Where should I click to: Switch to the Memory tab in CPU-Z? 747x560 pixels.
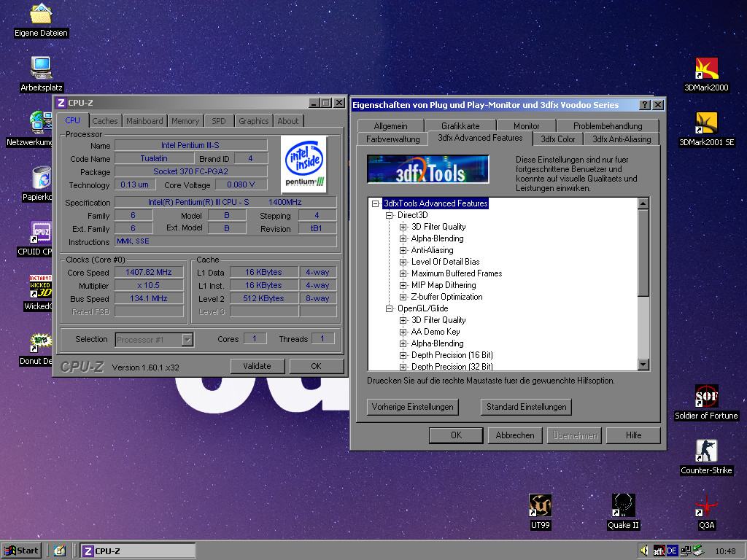[185, 121]
